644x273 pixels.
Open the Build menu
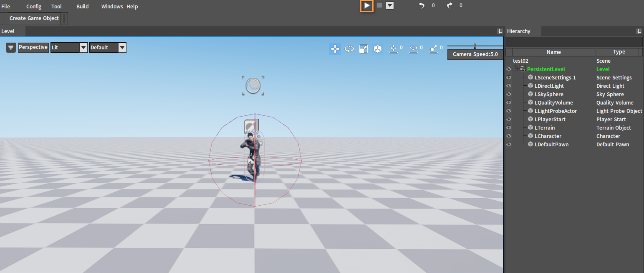click(82, 6)
